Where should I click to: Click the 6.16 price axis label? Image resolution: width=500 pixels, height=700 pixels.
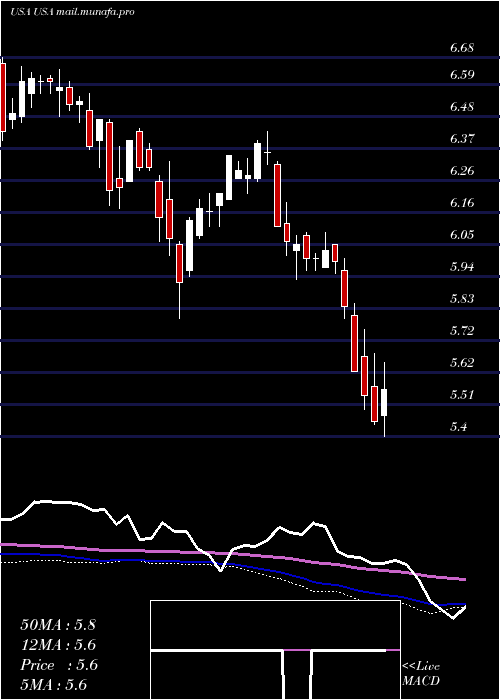click(462, 203)
